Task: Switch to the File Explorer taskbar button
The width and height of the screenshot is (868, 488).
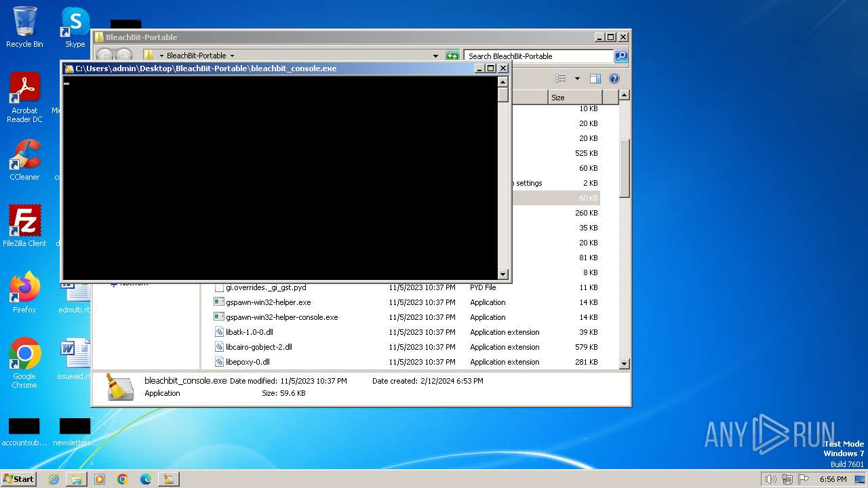Action: tap(77, 479)
